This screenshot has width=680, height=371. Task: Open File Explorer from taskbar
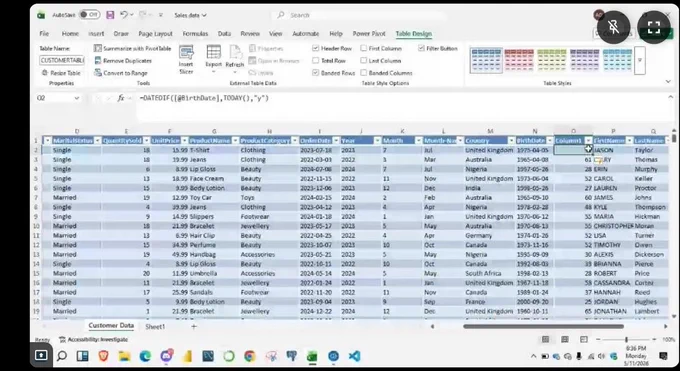(124, 356)
